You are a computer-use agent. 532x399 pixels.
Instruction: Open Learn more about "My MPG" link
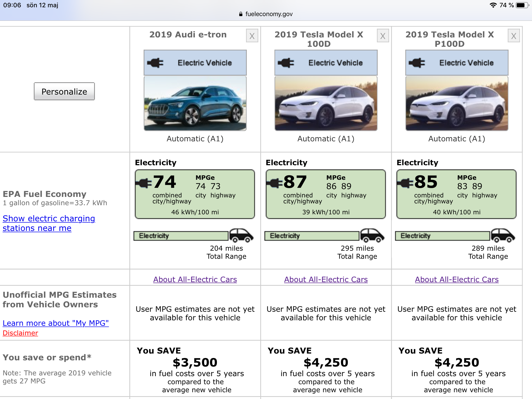pos(56,323)
